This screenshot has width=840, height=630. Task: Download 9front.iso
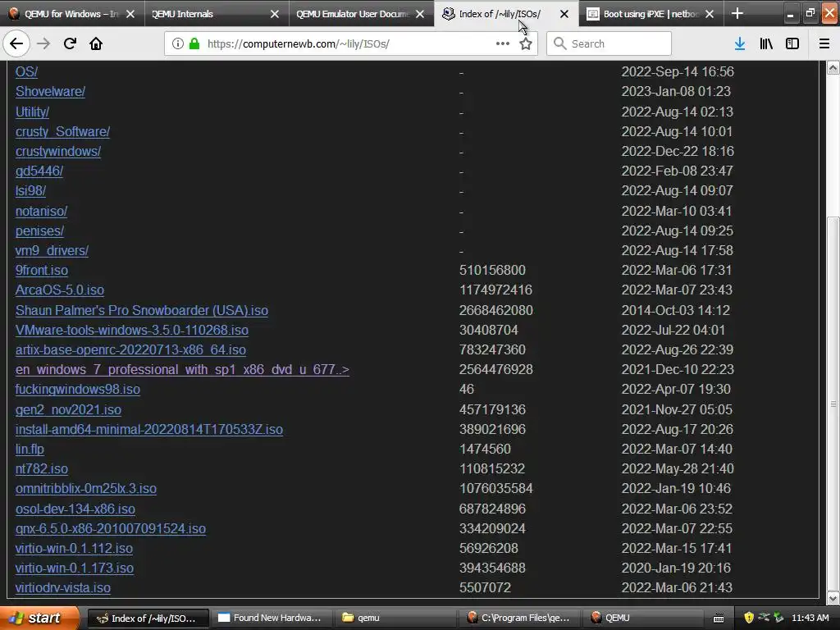click(42, 271)
